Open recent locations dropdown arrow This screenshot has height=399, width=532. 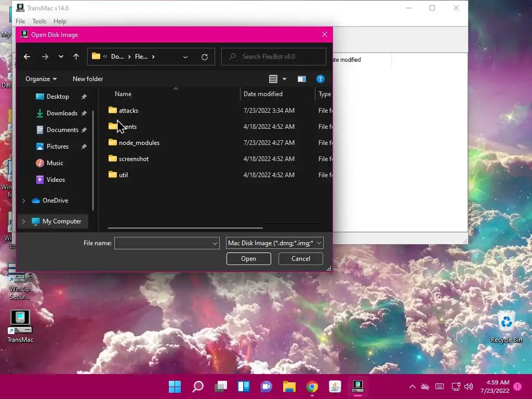coord(61,57)
